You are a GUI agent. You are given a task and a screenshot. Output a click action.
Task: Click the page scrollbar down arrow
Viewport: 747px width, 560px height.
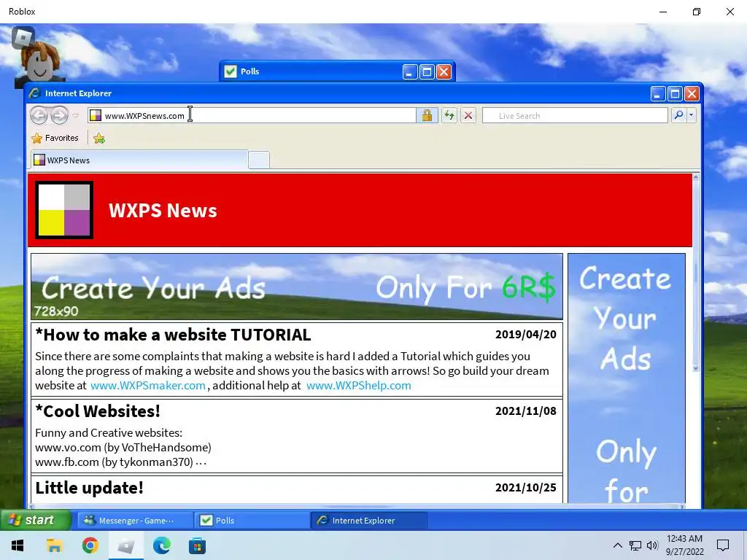(695, 367)
